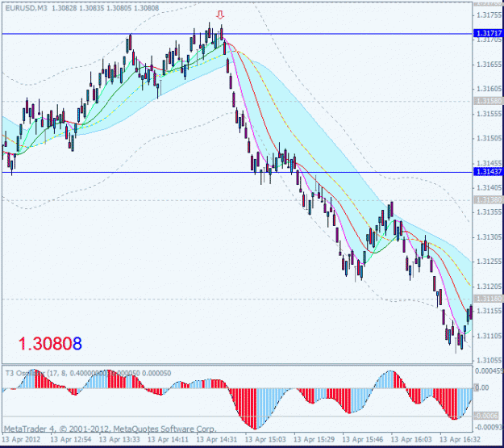The height and width of the screenshot is (448, 504).
Task: Click the 1.31605 price scale value
Action: coord(489,89)
